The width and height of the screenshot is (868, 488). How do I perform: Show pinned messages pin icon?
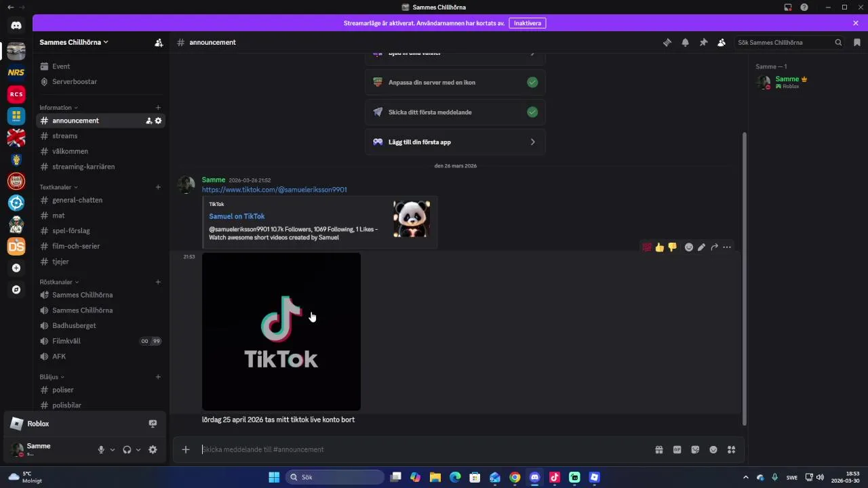pos(703,42)
